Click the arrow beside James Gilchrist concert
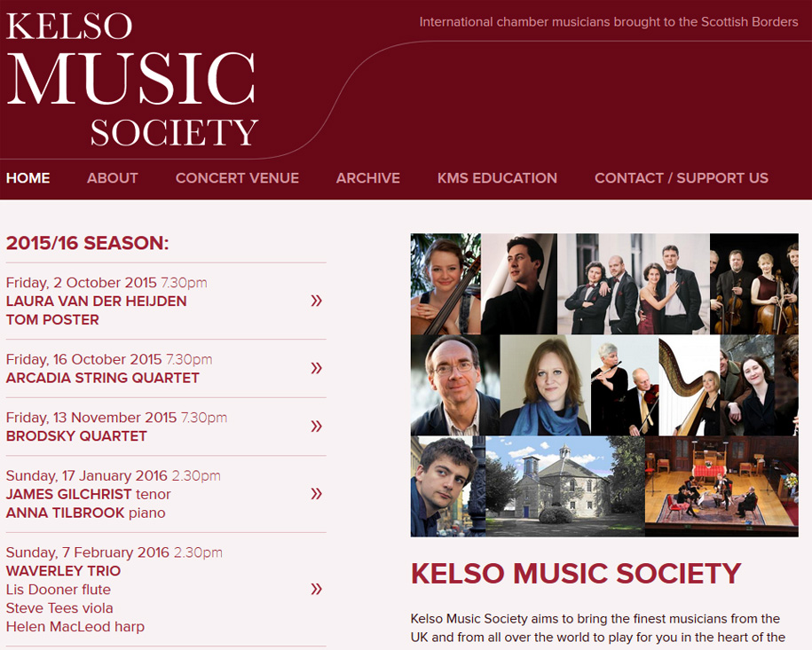This screenshot has width=812, height=650. click(x=316, y=494)
